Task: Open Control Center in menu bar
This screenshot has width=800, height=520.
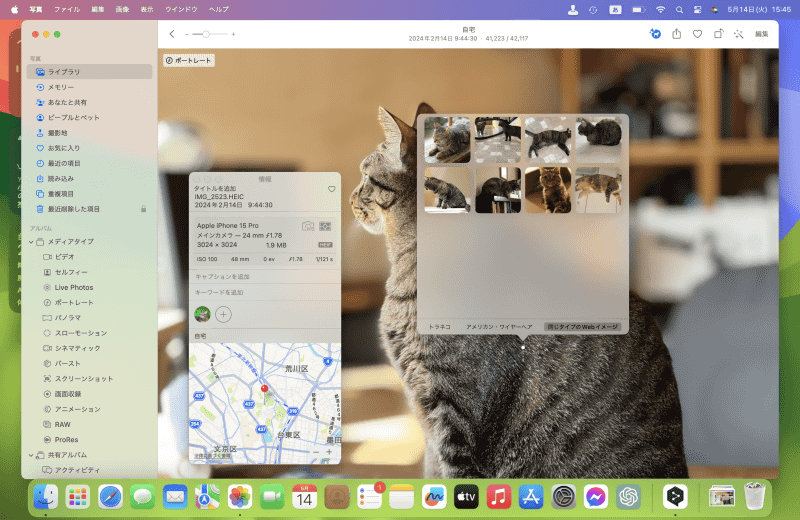Action: (x=698, y=10)
